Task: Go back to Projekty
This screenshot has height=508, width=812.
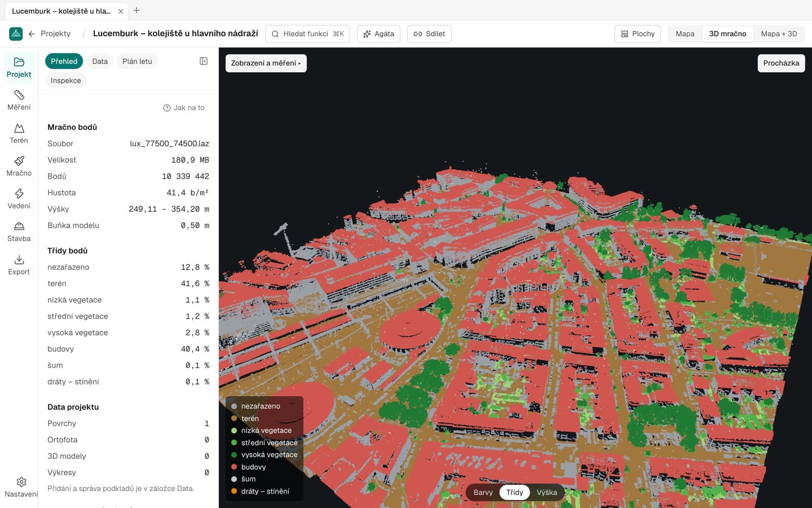Action: (x=50, y=34)
